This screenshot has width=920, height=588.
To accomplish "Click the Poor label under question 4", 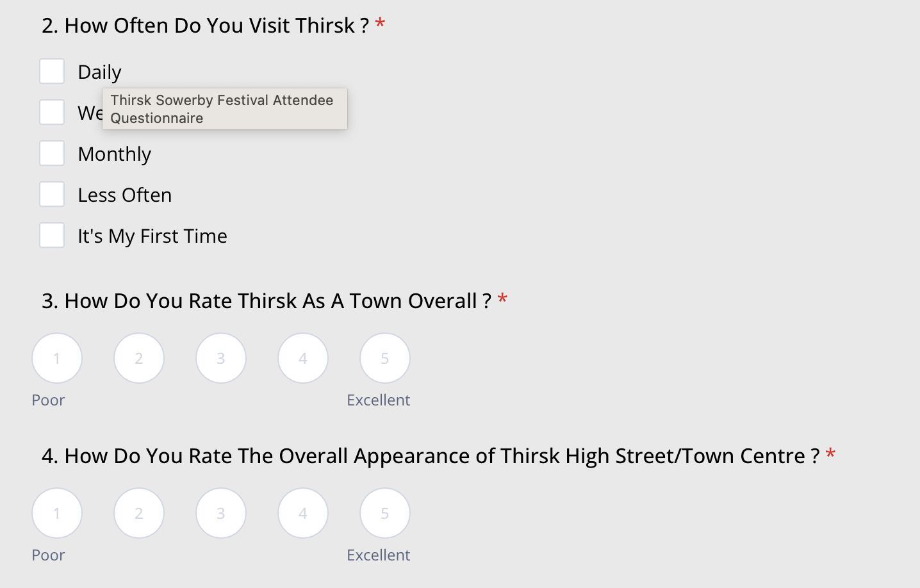I will tap(49, 555).
